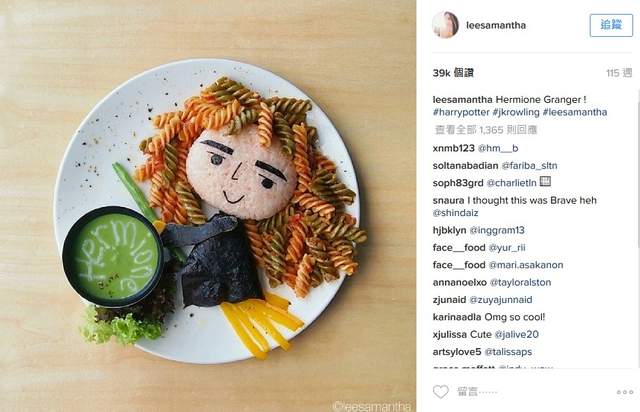Viewport: 640px width, 412px height.
Task: Expand all 1,365 comments
Action: tap(486, 130)
